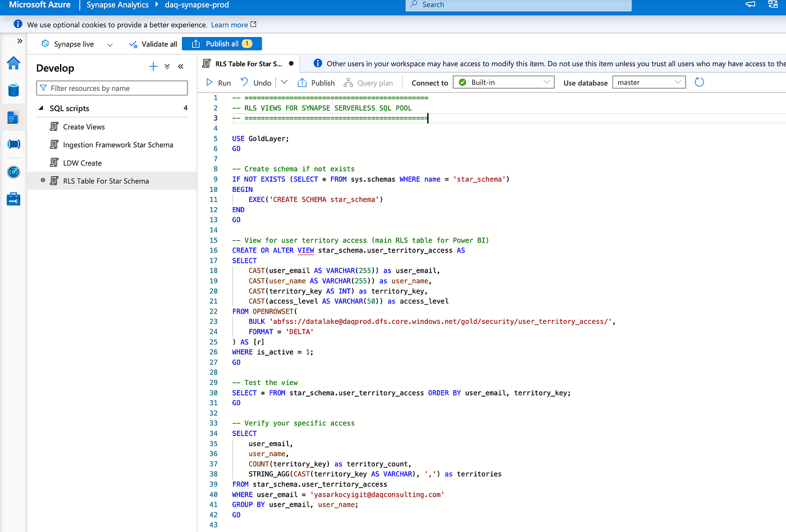Screen dimensions: 786x532
Task: Open the LDW Create script
Action: [x=83, y=163]
